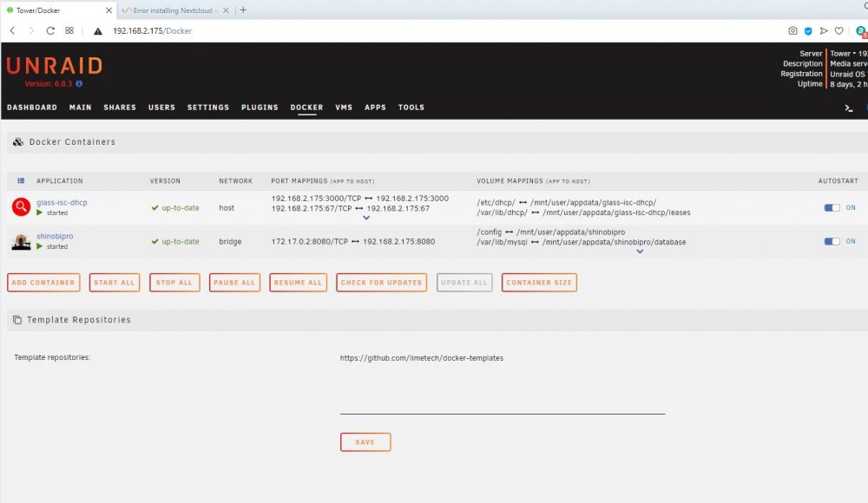This screenshot has height=503, width=868.
Task: Toggle autostart for glass-isc-dhcp
Action: [832, 207]
